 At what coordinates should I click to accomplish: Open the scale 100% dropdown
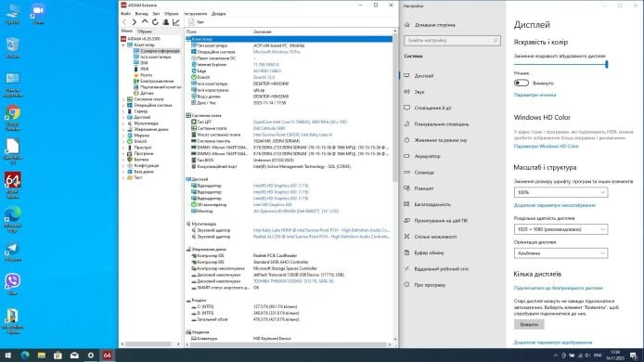point(560,192)
